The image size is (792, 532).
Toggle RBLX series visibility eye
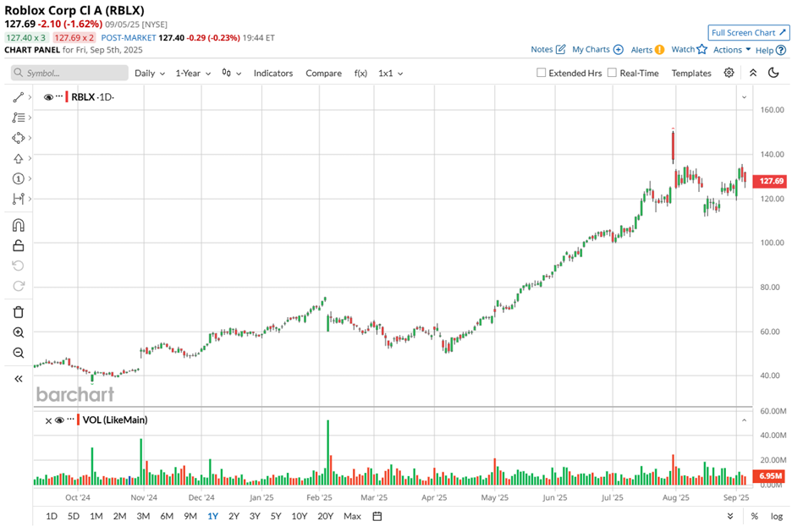pyautogui.click(x=48, y=97)
